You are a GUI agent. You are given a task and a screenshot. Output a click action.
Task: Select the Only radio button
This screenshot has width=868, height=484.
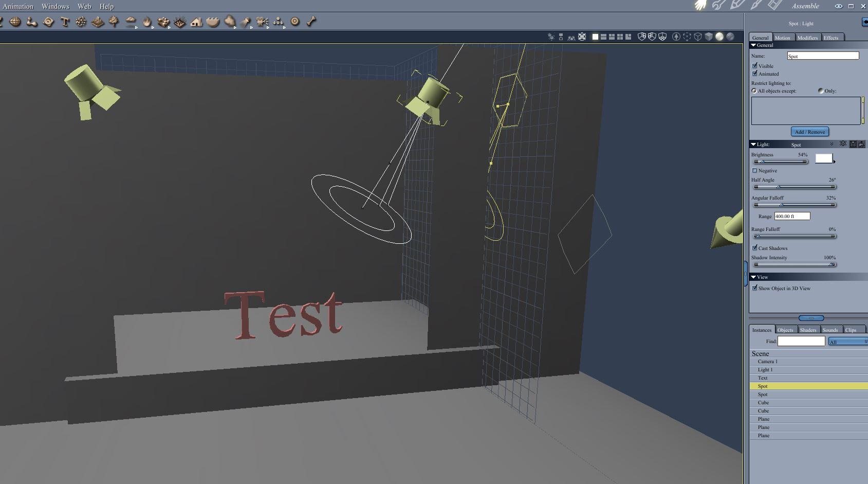click(x=821, y=91)
